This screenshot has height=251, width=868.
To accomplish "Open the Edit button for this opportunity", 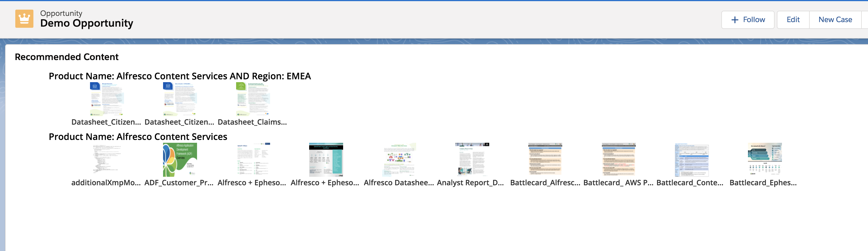I will point(793,20).
